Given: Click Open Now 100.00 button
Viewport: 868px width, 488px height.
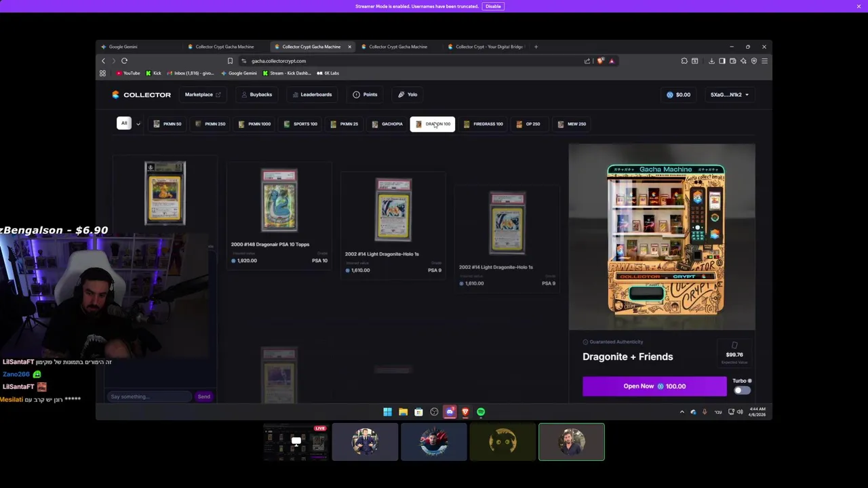Looking at the screenshot, I should pos(654,386).
